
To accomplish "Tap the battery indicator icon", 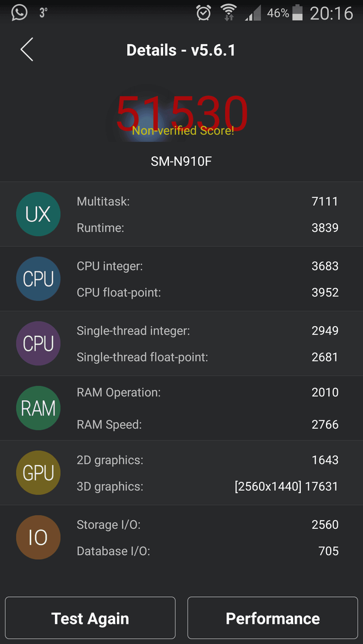I will 298,13.
